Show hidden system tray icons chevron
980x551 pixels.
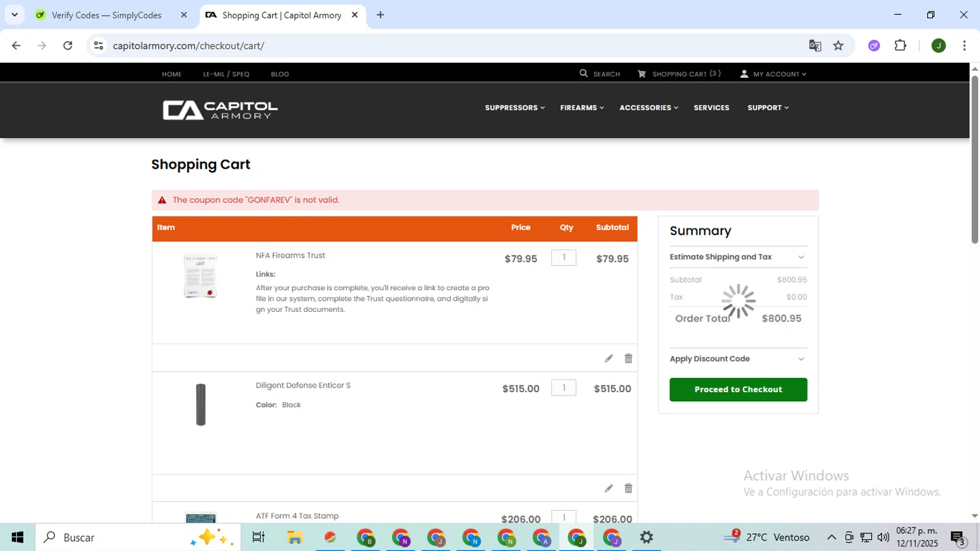(x=832, y=537)
